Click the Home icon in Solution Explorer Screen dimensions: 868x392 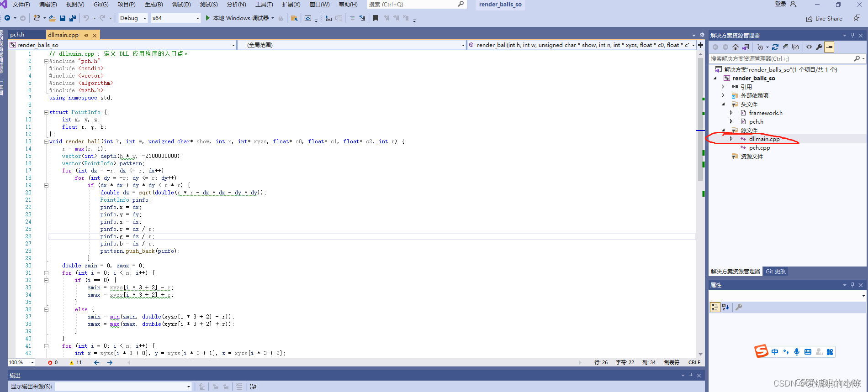click(x=735, y=47)
